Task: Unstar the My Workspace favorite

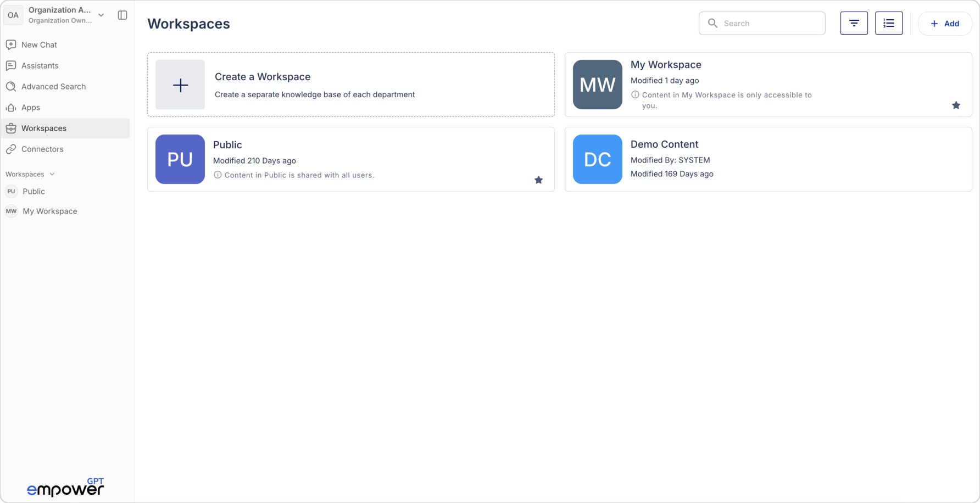Action: (956, 105)
